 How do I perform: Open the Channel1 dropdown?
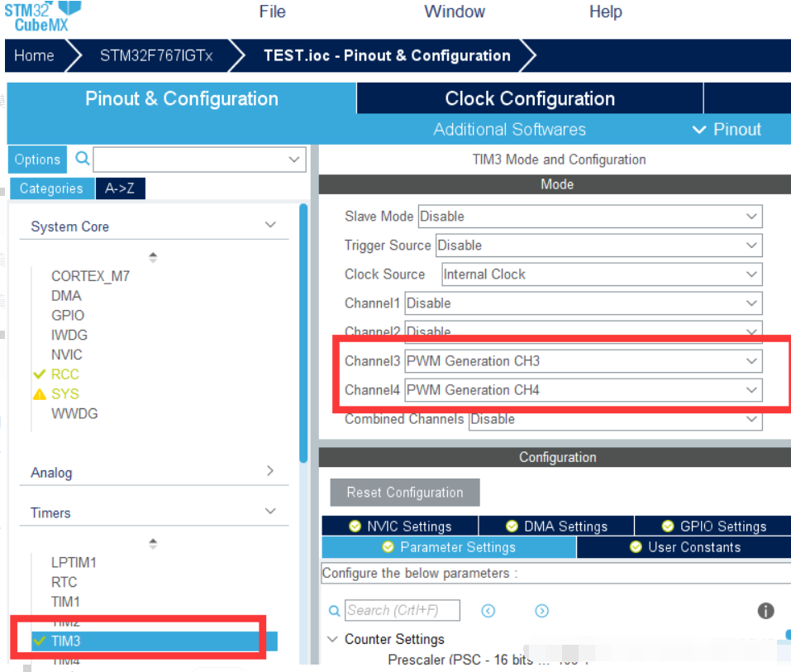coord(584,303)
